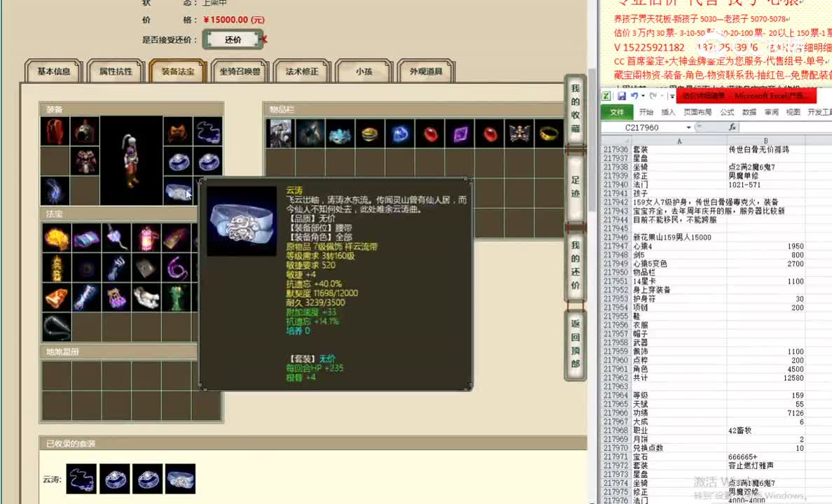
Task: Click the Excel formula bar input
Action: [785, 127]
